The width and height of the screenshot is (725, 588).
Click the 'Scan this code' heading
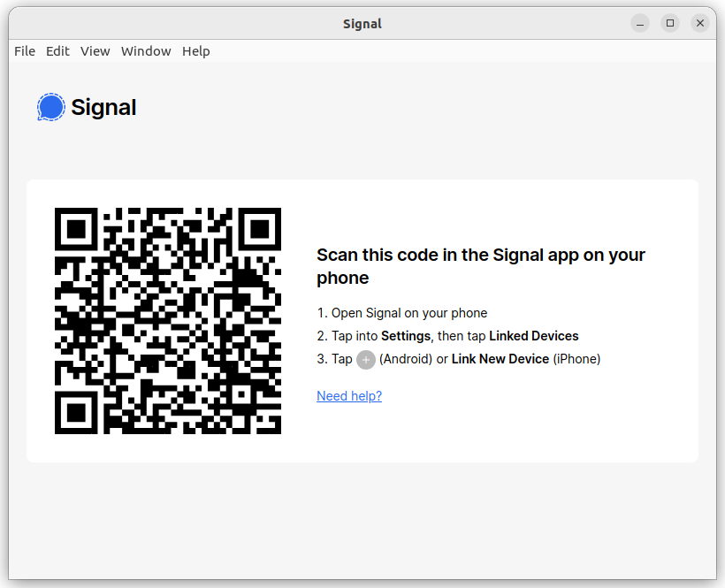(x=480, y=266)
